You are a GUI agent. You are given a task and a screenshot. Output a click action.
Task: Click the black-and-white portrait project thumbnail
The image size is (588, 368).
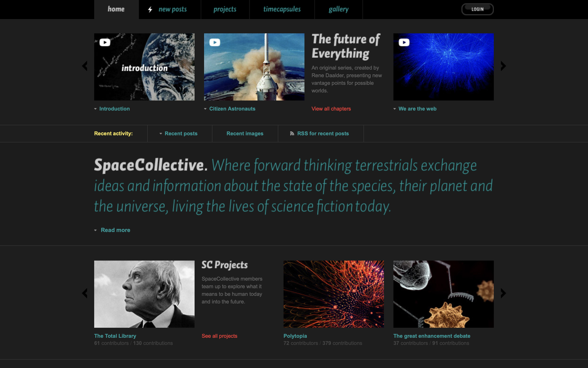point(144,294)
